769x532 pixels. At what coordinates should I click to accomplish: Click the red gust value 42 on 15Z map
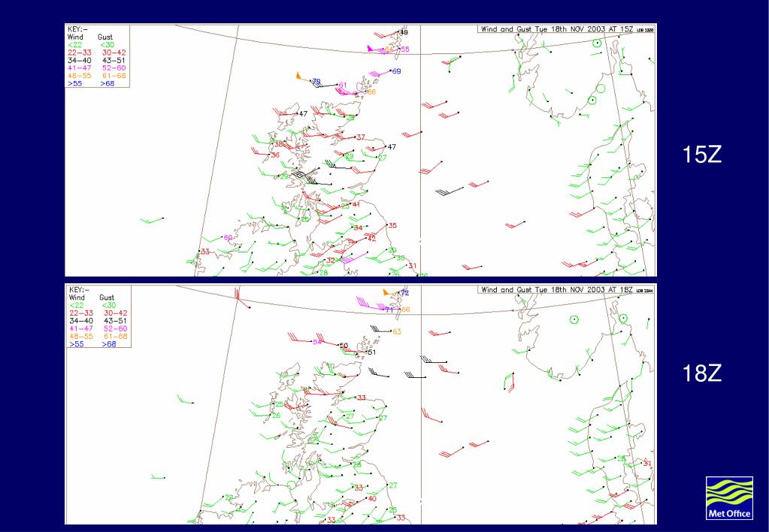pos(372,239)
